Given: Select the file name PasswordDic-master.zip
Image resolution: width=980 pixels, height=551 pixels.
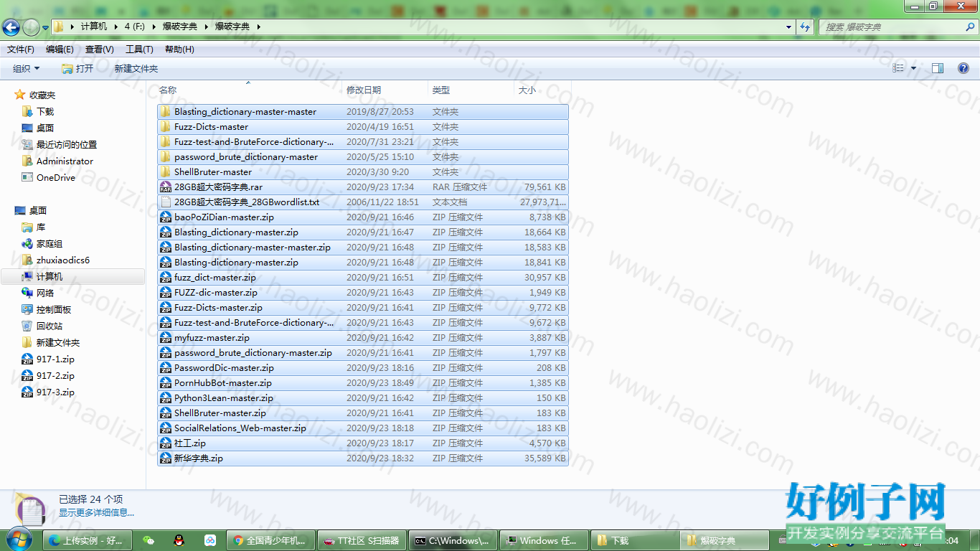Looking at the screenshot, I should pyautogui.click(x=224, y=368).
